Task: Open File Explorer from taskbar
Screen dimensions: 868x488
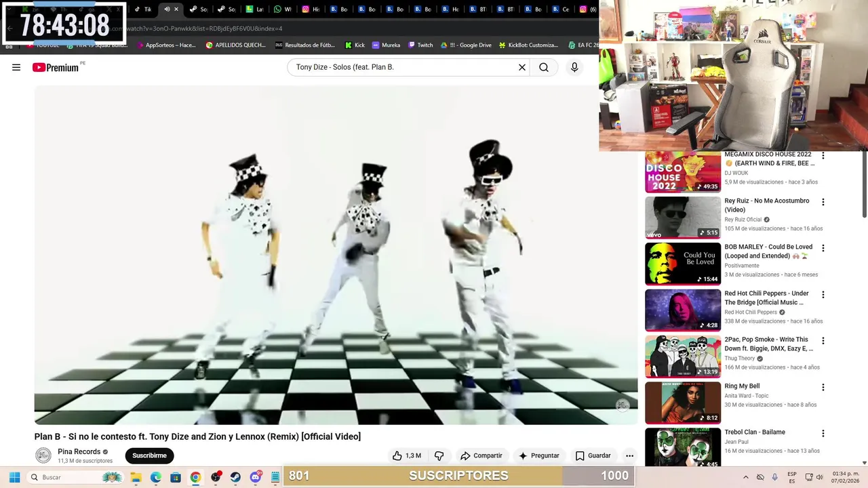Action: (x=136, y=477)
